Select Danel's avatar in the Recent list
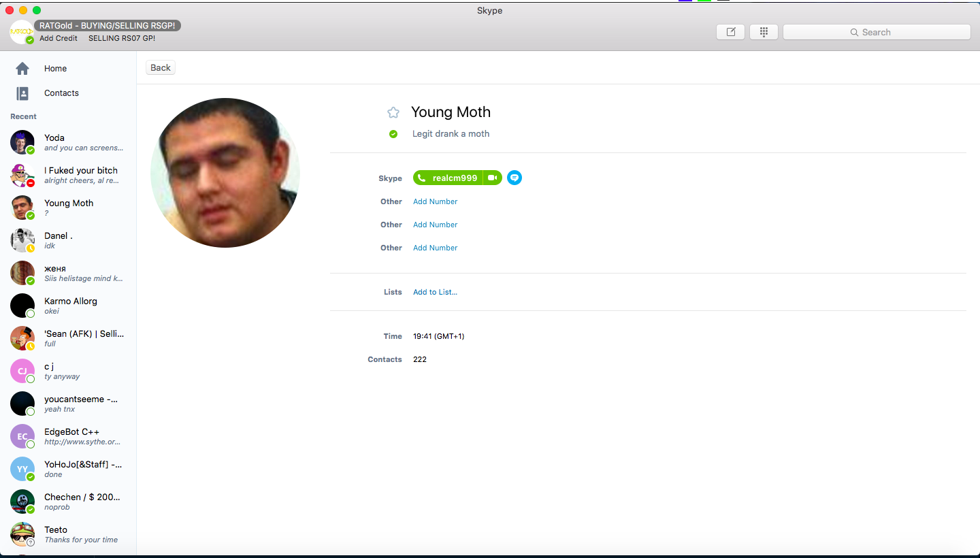Viewport: 980px width, 558px height. [22, 240]
